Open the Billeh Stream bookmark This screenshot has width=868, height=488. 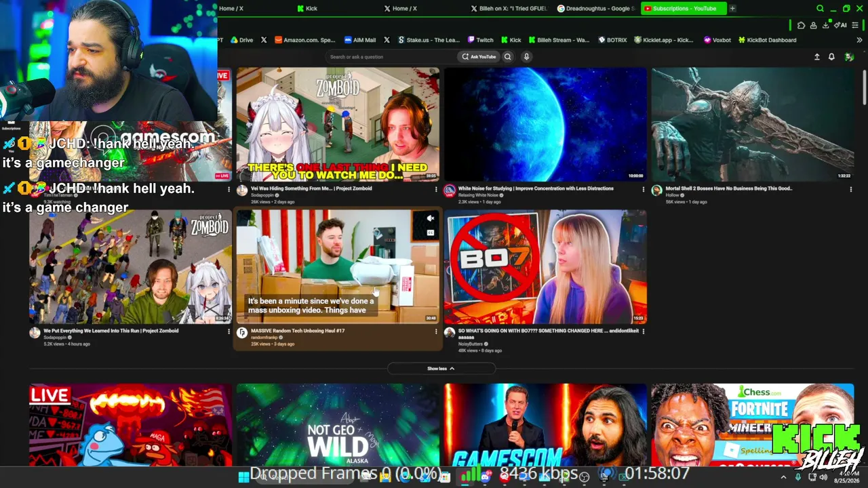point(559,40)
